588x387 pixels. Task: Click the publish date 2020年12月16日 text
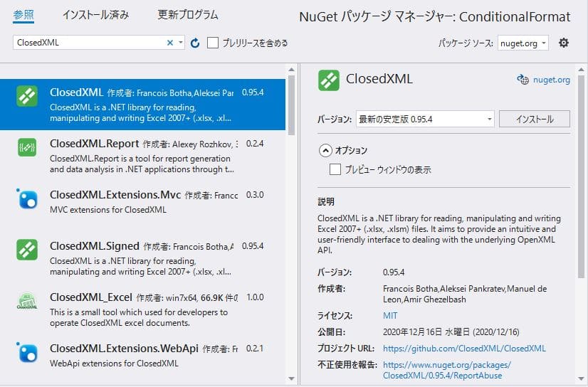pos(451,332)
